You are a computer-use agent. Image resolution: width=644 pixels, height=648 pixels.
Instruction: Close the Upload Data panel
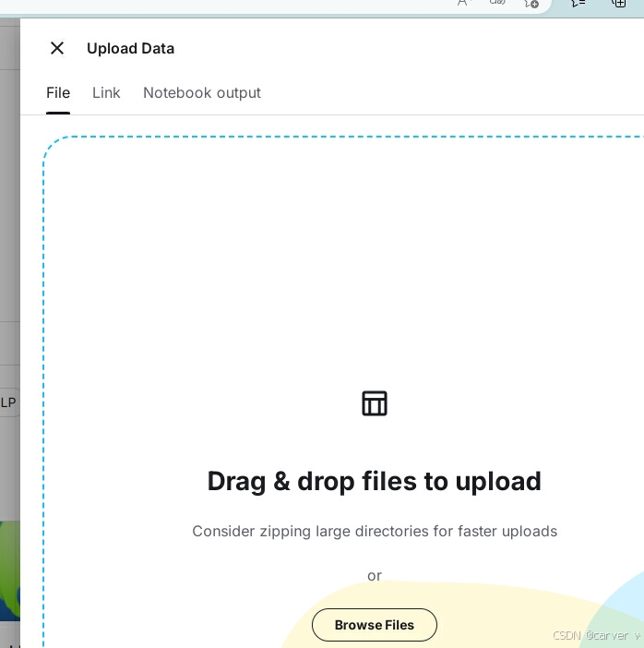coord(57,48)
